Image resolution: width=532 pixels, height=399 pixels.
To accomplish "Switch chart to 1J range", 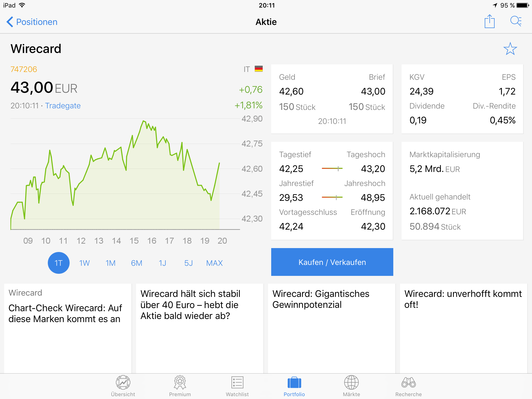I will point(163,263).
